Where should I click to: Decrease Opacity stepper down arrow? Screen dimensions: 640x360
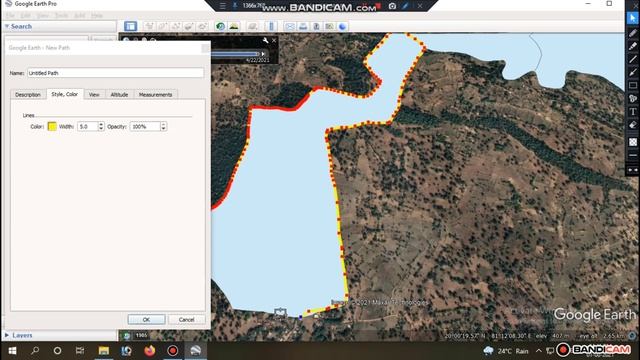(x=163, y=129)
